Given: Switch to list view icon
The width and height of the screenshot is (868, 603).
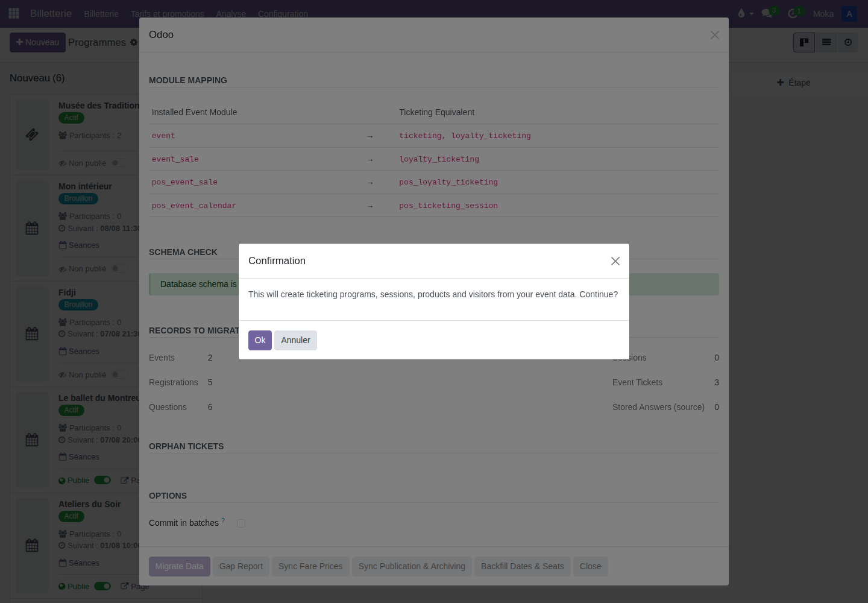Looking at the screenshot, I should click(x=826, y=42).
